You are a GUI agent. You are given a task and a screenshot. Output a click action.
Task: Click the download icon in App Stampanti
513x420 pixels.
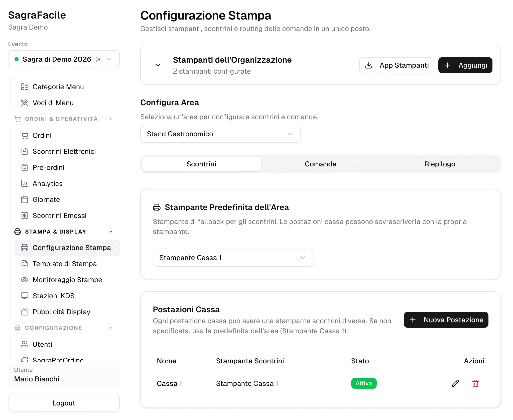pyautogui.click(x=369, y=65)
